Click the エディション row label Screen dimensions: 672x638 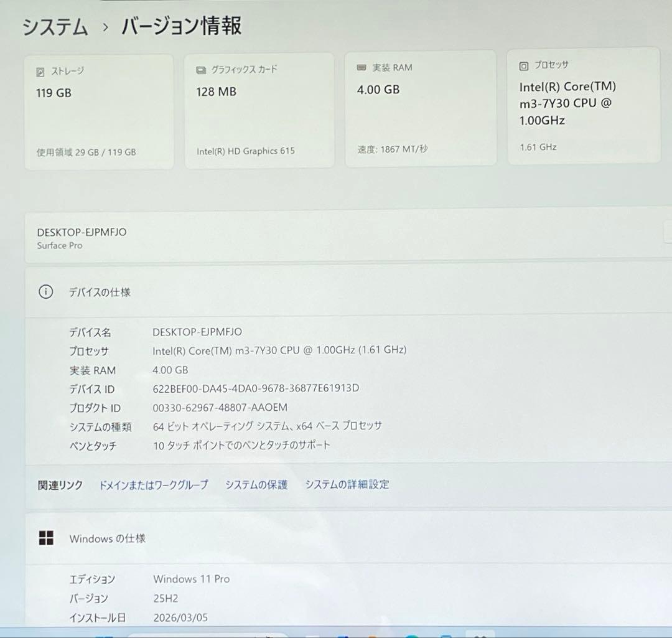pyautogui.click(x=92, y=579)
